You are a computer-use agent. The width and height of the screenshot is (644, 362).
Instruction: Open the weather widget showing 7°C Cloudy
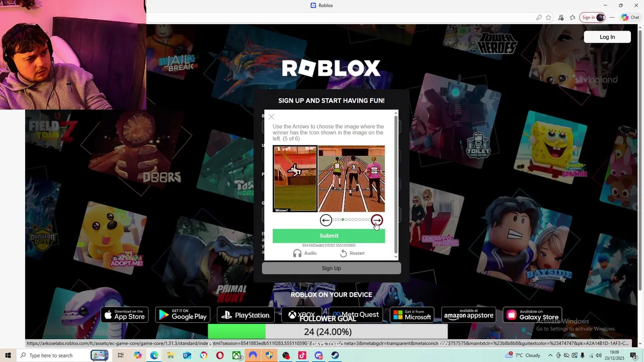point(523,355)
